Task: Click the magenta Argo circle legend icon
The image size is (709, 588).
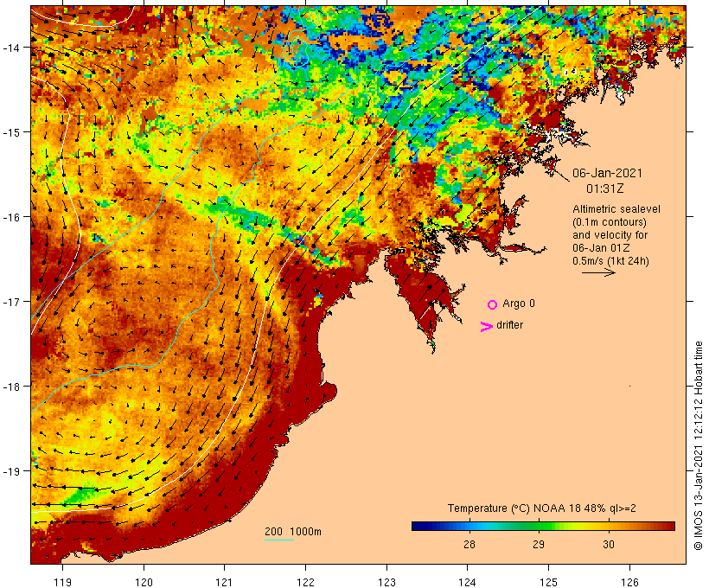Action: click(492, 304)
